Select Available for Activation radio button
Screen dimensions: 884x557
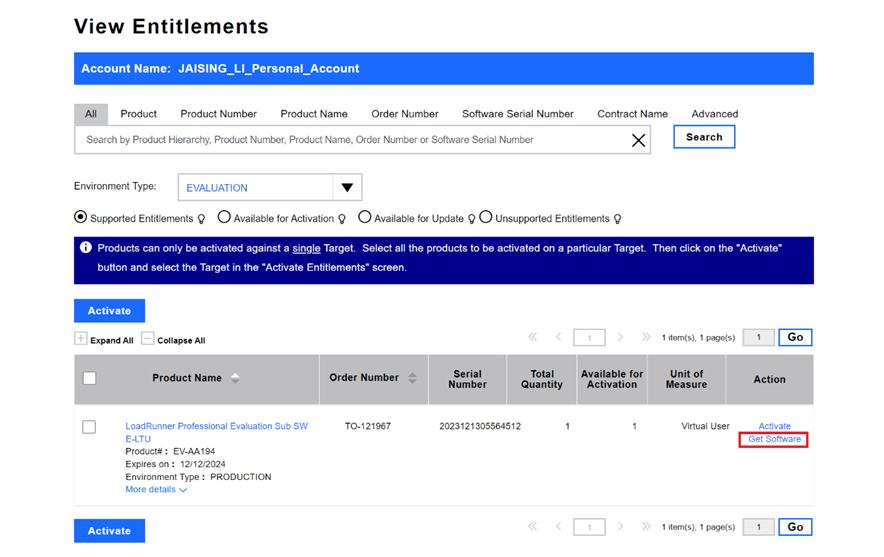tap(224, 217)
